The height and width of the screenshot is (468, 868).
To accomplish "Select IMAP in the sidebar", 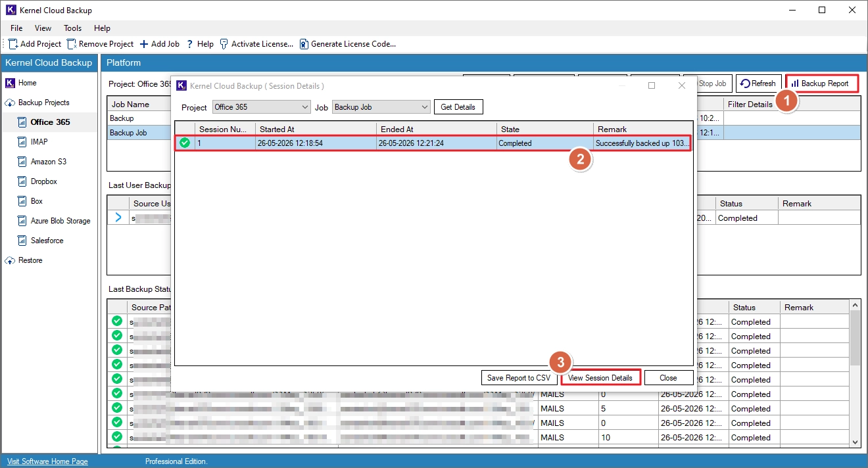I will pyautogui.click(x=39, y=142).
